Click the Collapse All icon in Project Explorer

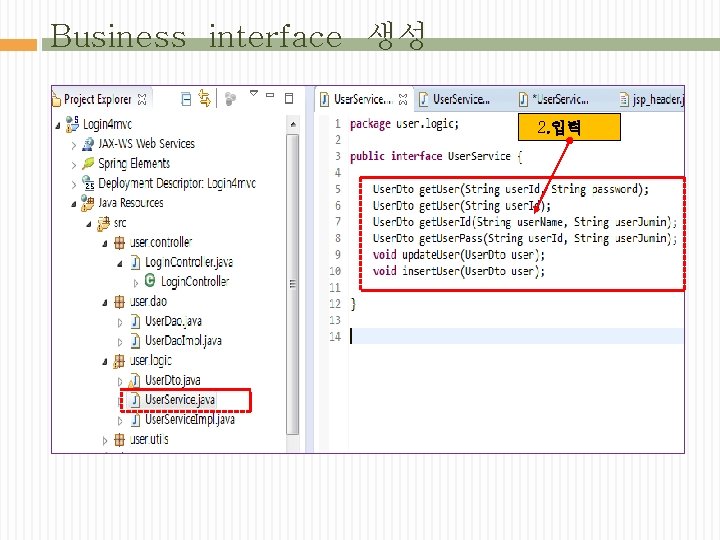pyautogui.click(x=186, y=99)
